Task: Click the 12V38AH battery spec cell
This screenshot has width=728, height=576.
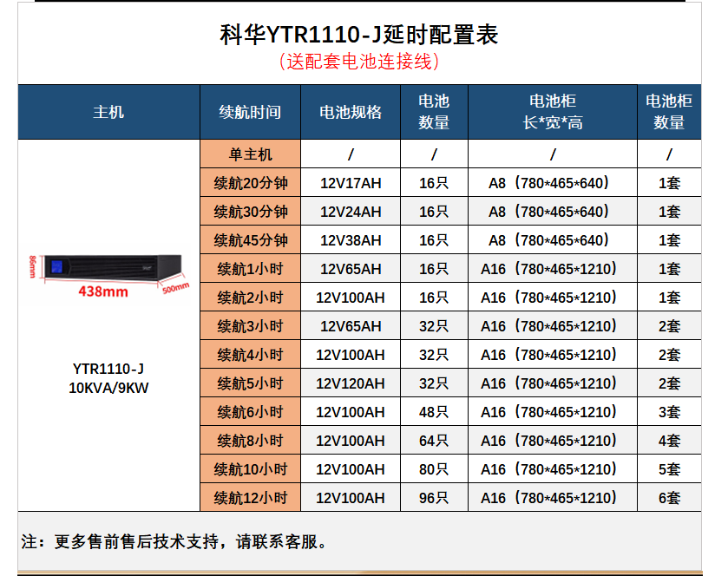Action: 351,240
